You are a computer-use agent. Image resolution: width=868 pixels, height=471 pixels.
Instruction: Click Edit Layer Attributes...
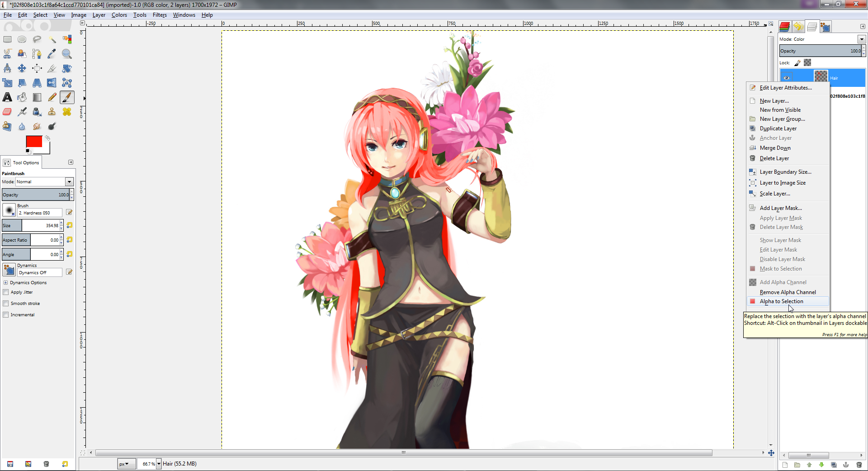788,88
